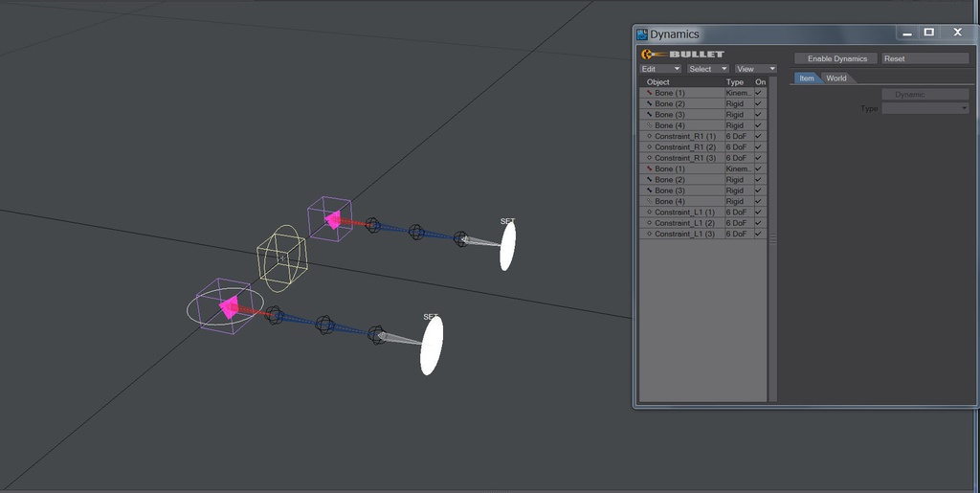Screen dimensions: 980x493
Task: Toggle On checkbox for Constraint_L1 (1)
Action: 758,213
